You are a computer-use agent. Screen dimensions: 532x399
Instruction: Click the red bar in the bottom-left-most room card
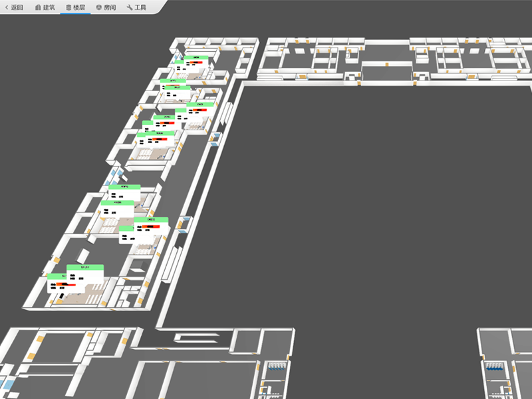pos(62,285)
